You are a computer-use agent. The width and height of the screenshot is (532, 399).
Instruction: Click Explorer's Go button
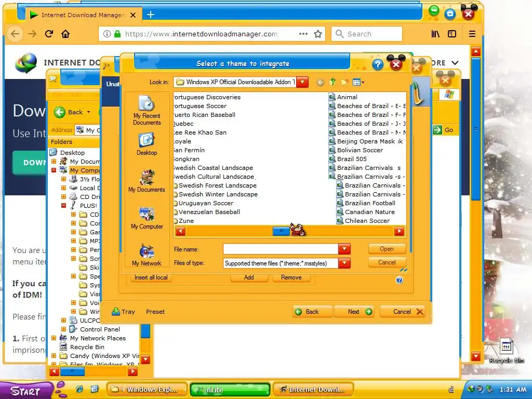click(444, 129)
